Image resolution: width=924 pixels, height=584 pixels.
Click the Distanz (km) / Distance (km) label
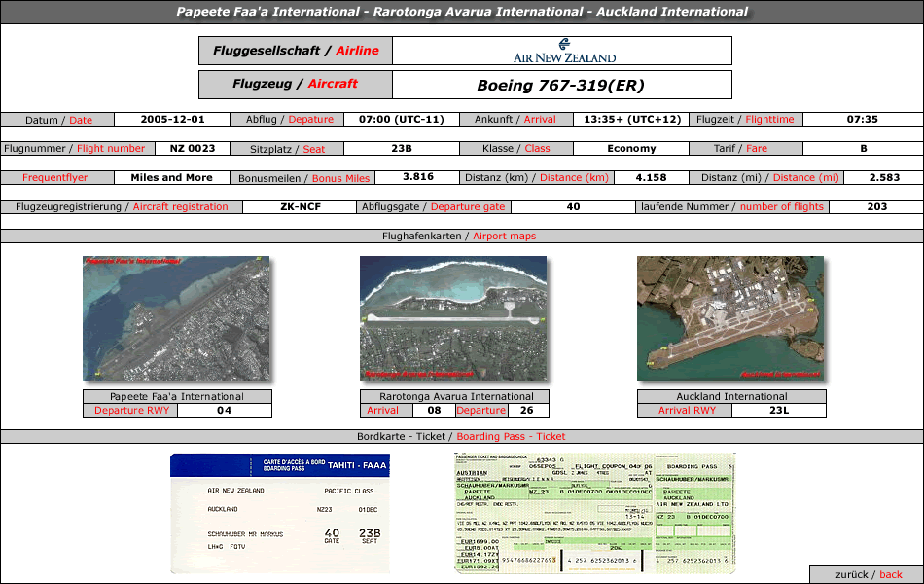tap(536, 177)
